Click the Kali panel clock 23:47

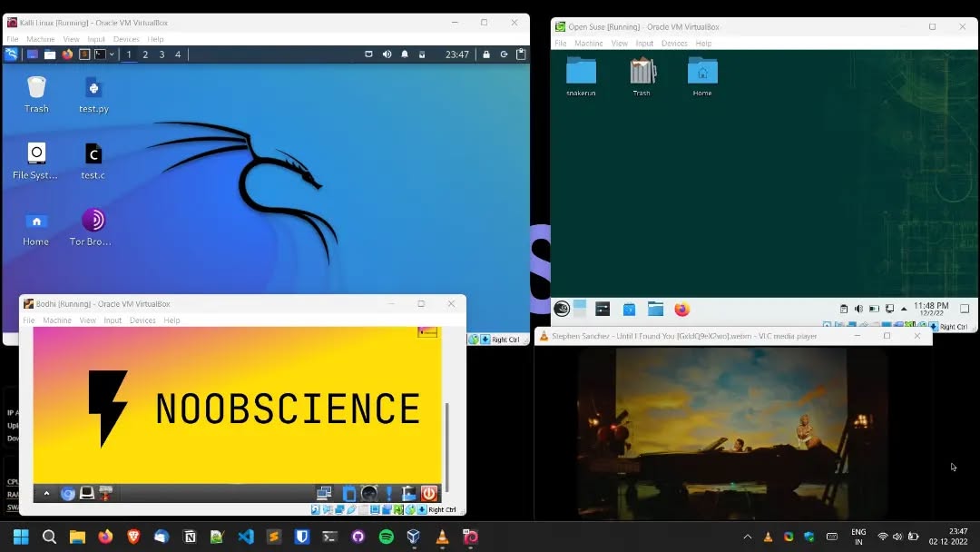(x=456, y=54)
